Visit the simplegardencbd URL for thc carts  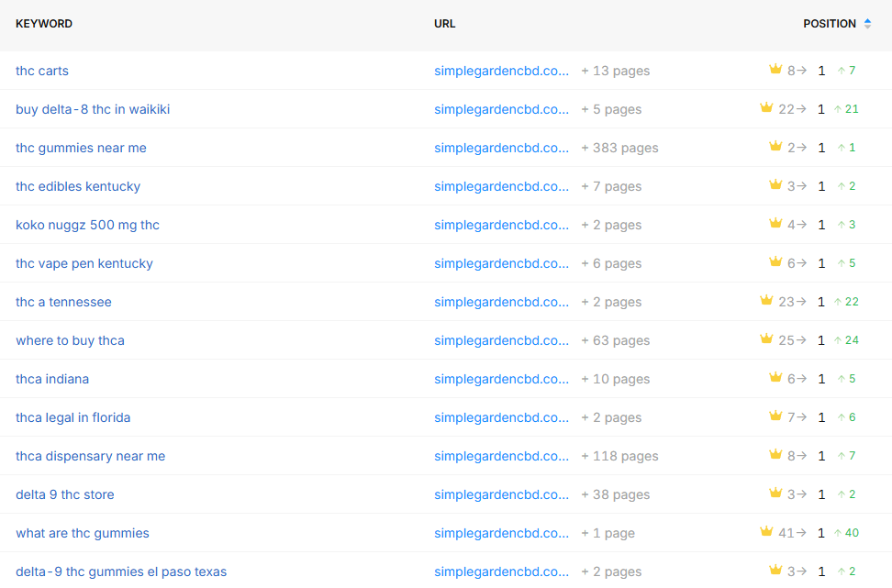[501, 71]
